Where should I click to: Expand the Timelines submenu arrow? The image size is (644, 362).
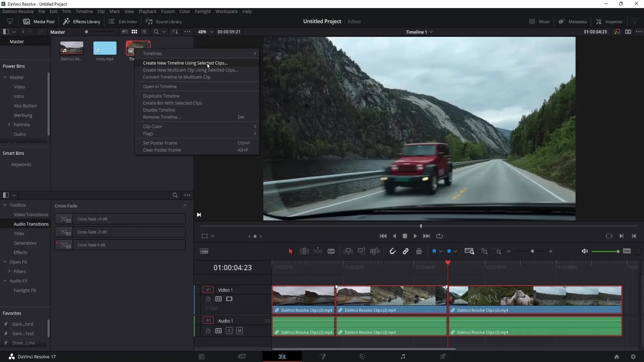[x=255, y=54]
